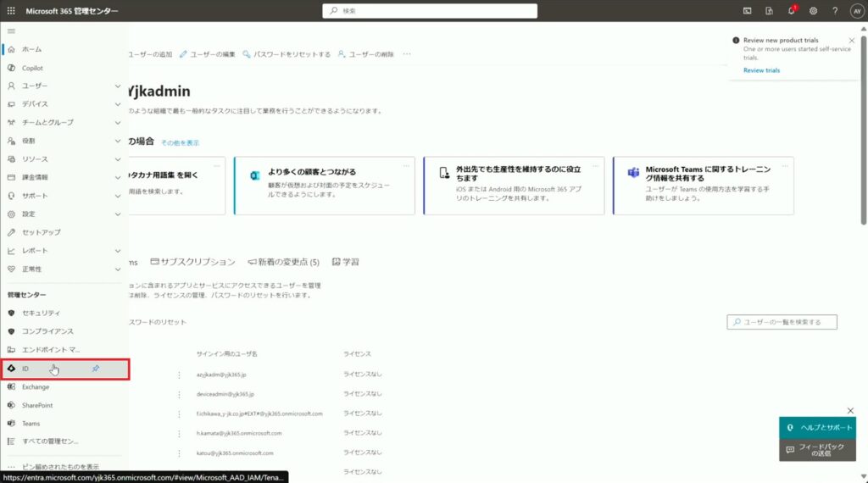
Task: Open row options for katou@yjk365.onmicrosoft.com
Action: click(x=179, y=453)
